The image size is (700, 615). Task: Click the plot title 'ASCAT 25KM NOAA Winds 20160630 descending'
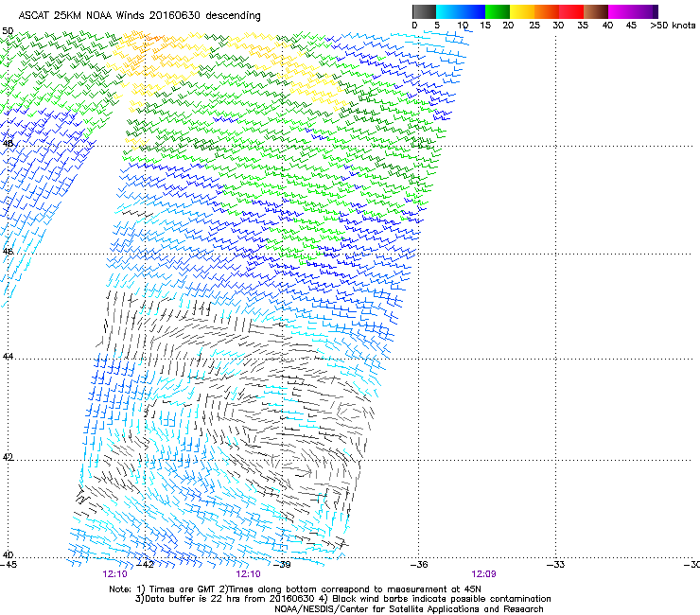pos(139,16)
